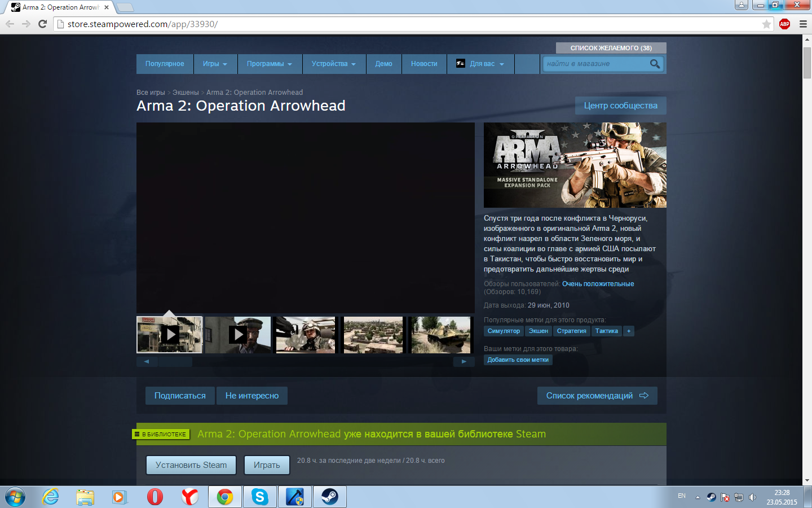Select the armored vehicle screenshot thumbnail
The height and width of the screenshot is (508, 812).
441,335
